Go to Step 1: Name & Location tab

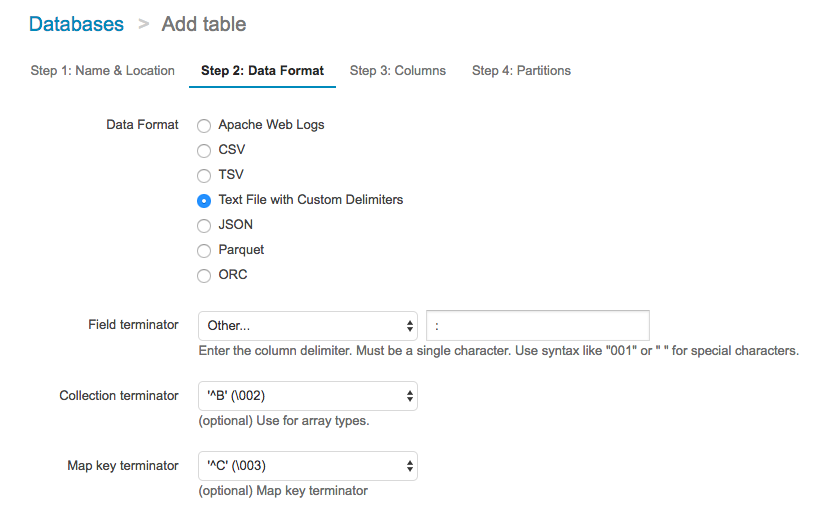(102, 71)
